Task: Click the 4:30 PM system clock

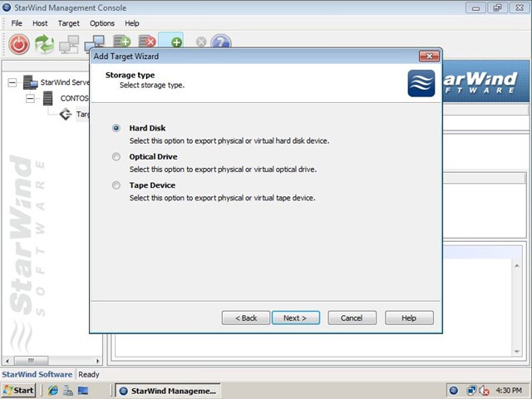Action: click(509, 391)
